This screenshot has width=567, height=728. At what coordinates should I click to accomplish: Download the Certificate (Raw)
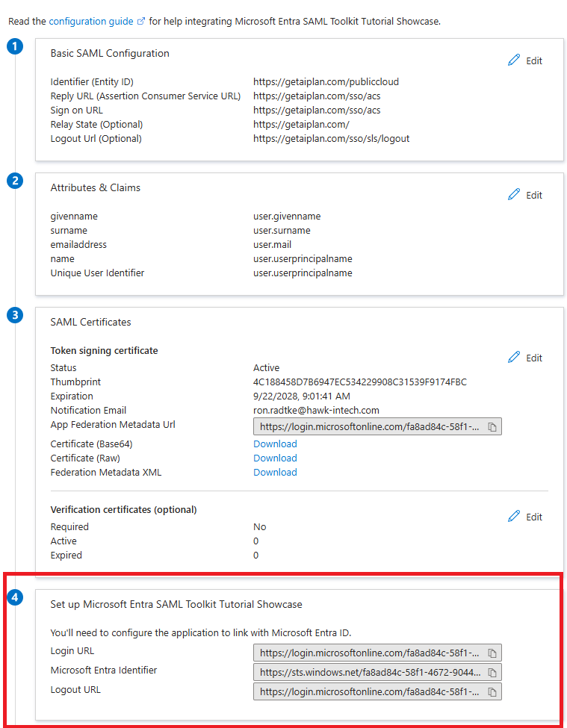click(x=275, y=458)
